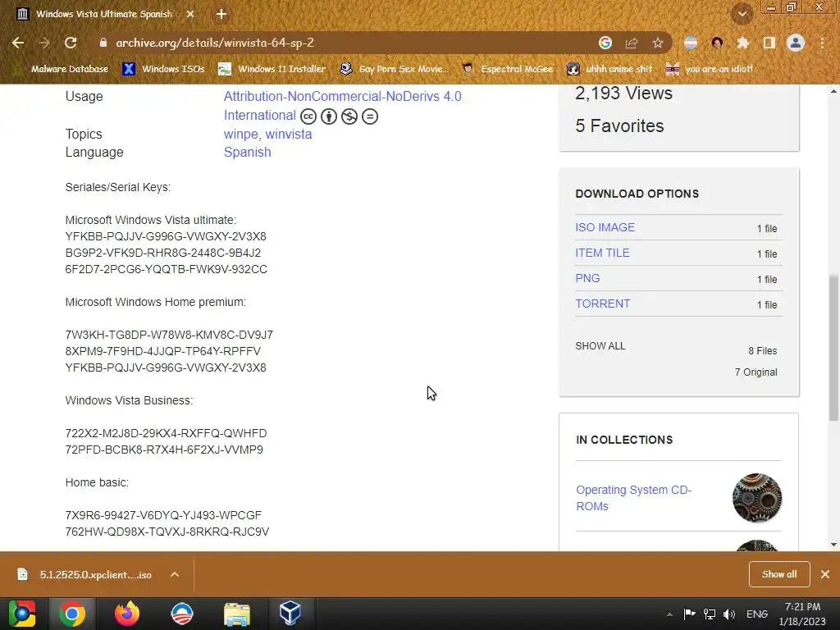Click the page vertical scrollbar thumb

(833, 347)
